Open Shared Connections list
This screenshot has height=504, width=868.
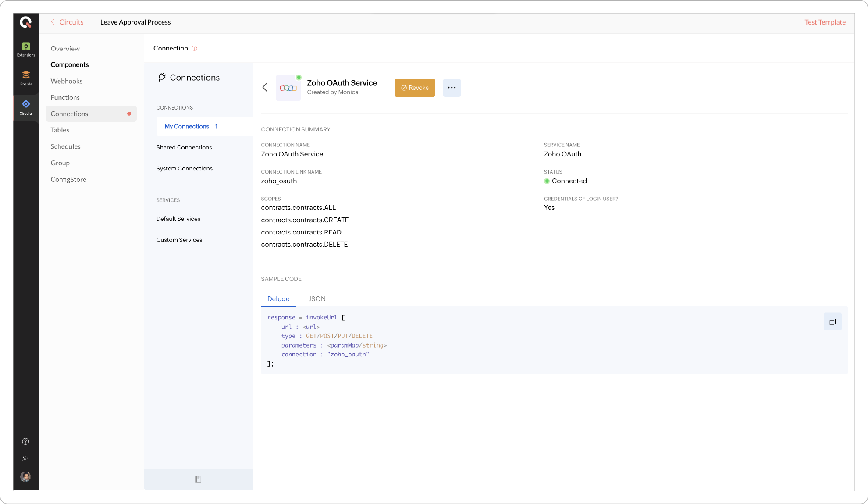click(184, 147)
